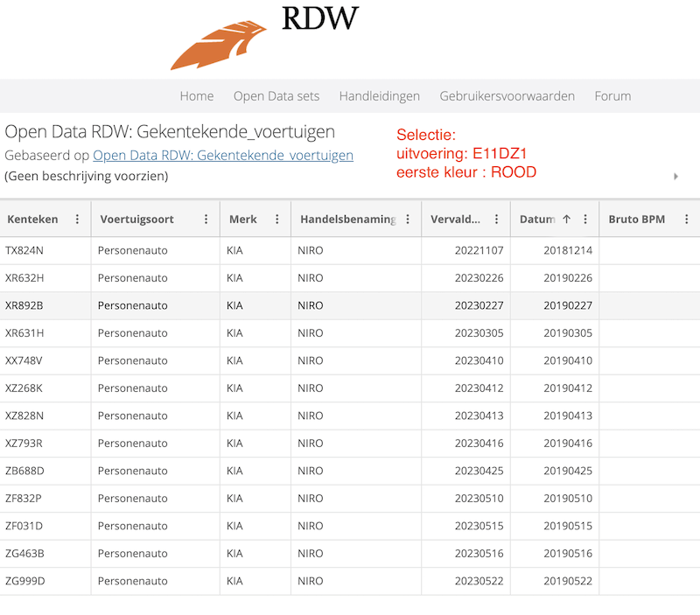Click the vervaldatum value 20230515

(479, 526)
